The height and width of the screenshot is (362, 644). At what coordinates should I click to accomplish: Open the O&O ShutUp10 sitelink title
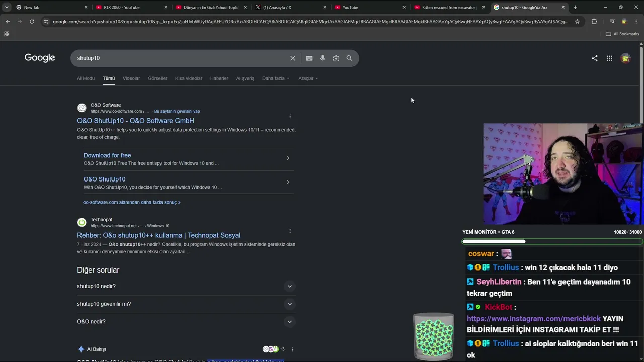click(104, 179)
